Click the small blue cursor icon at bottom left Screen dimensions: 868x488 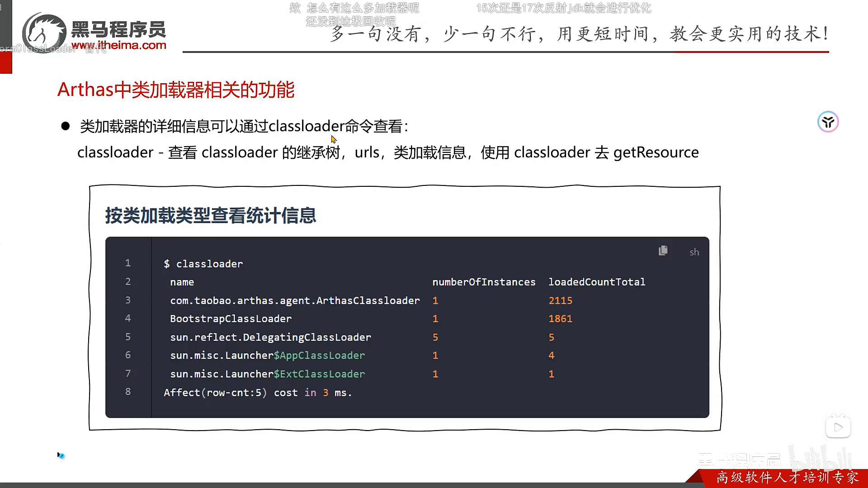pyautogui.click(x=61, y=455)
